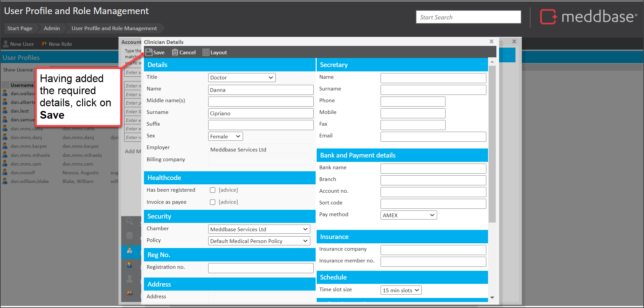This screenshot has height=308, width=644.
Task: Click user icon beside dan.leot
Action: [5, 111]
